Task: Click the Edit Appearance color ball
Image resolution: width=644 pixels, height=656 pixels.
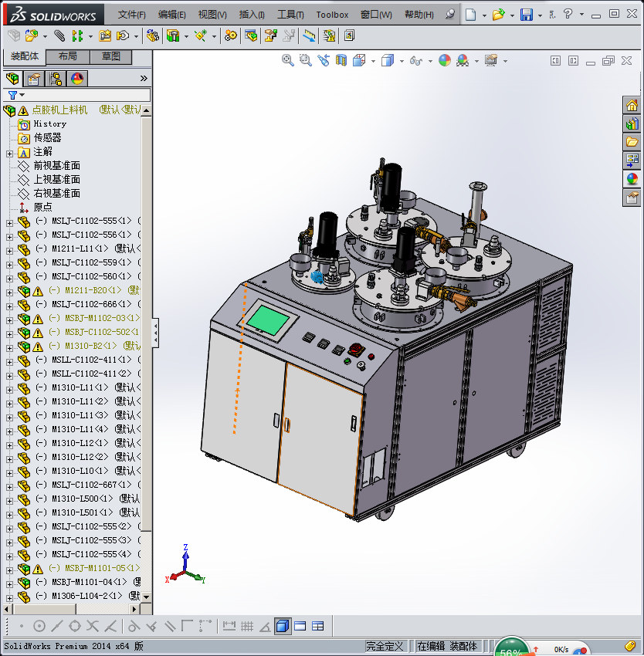Action: (444, 61)
